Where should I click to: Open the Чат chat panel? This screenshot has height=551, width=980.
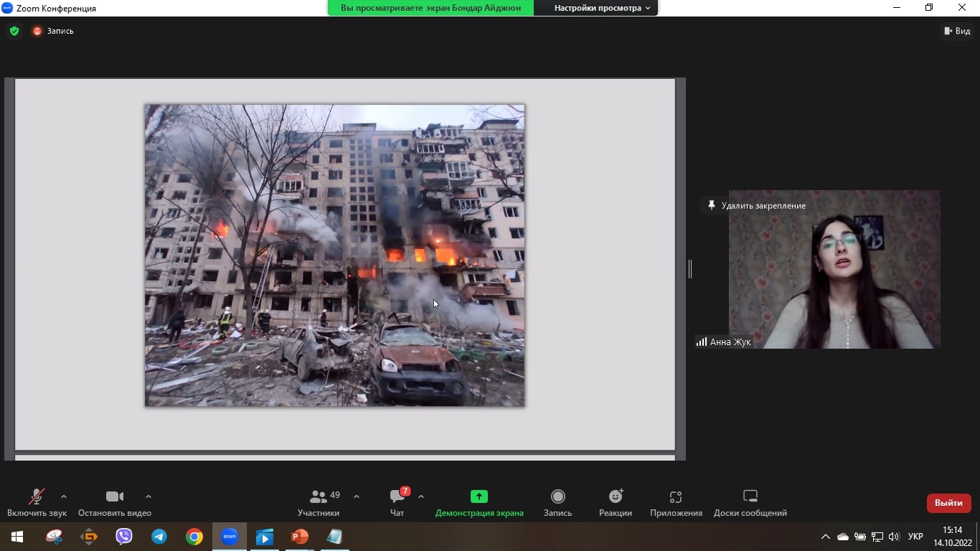[x=397, y=503]
